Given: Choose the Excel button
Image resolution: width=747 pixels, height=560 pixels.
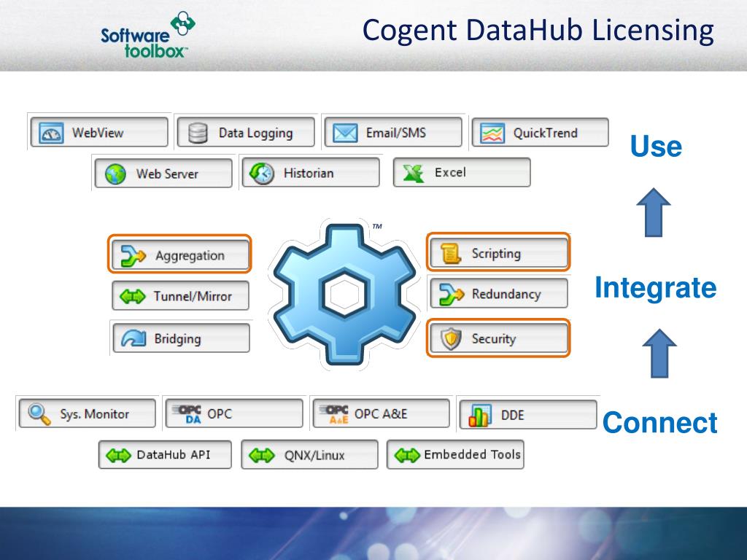Looking at the screenshot, I should tap(462, 172).
